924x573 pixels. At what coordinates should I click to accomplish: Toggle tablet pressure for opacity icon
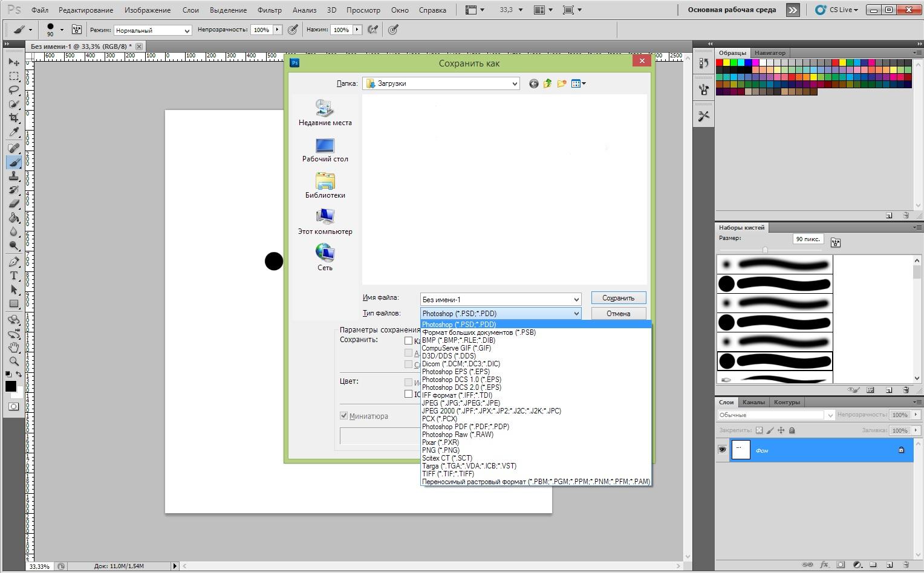click(293, 30)
